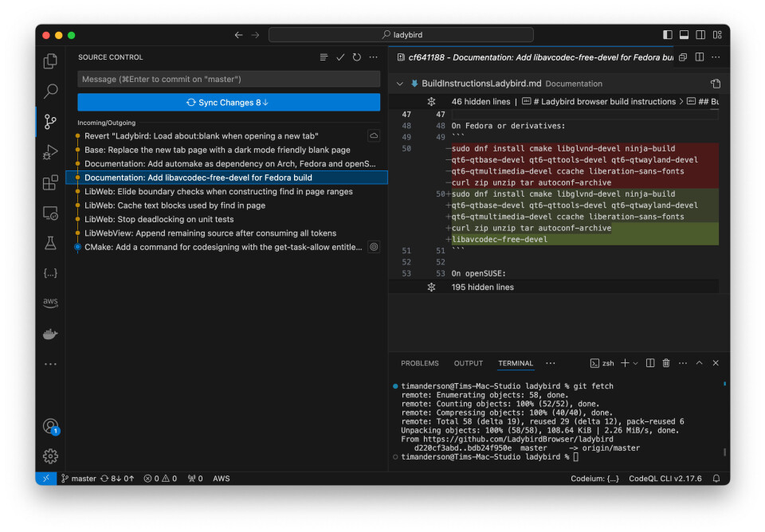Kill terminal with the trash icon
This screenshot has height=532, width=765.
click(x=666, y=363)
